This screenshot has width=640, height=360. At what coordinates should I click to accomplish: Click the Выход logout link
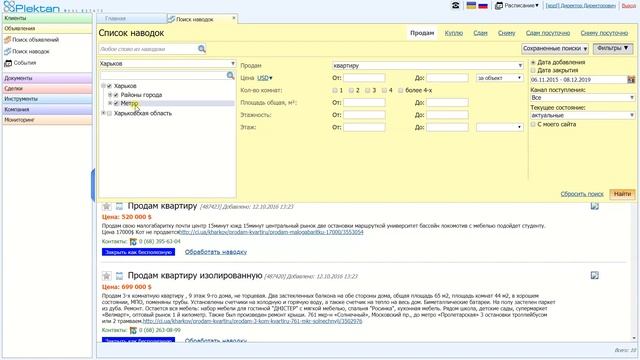(629, 6)
